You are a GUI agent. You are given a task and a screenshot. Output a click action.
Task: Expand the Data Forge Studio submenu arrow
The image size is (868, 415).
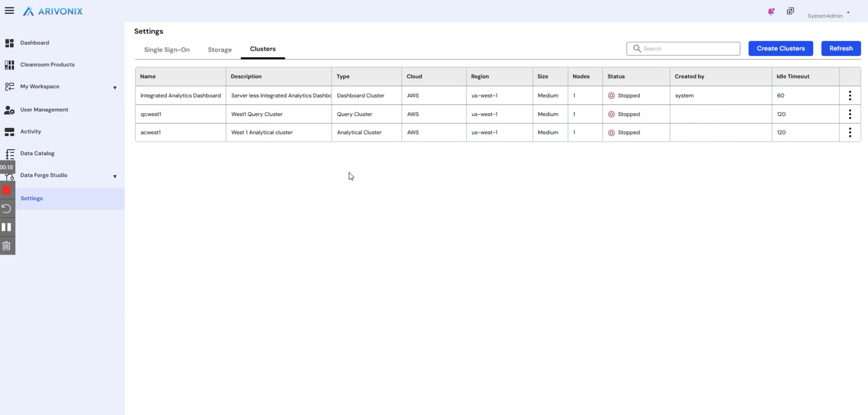click(x=115, y=176)
